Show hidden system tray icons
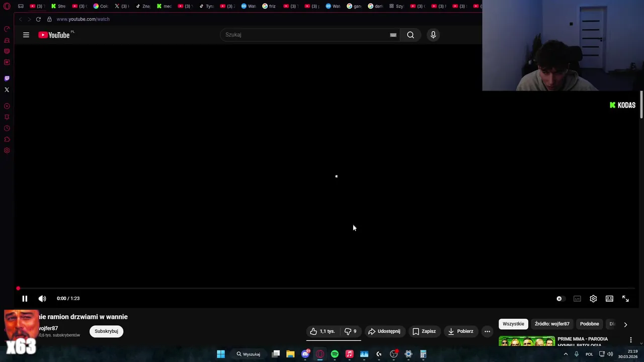The width and height of the screenshot is (644, 362). pos(566,354)
